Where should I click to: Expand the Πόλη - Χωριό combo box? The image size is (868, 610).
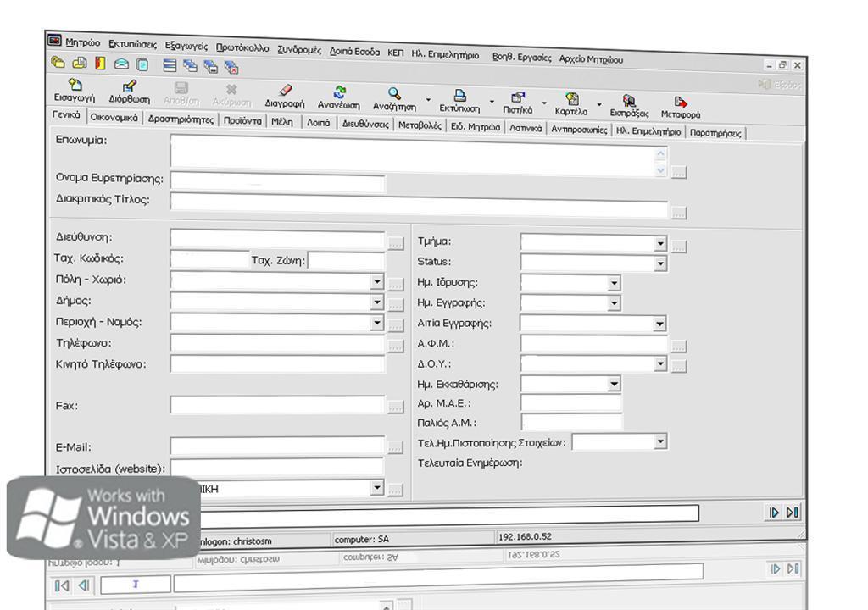click(377, 281)
